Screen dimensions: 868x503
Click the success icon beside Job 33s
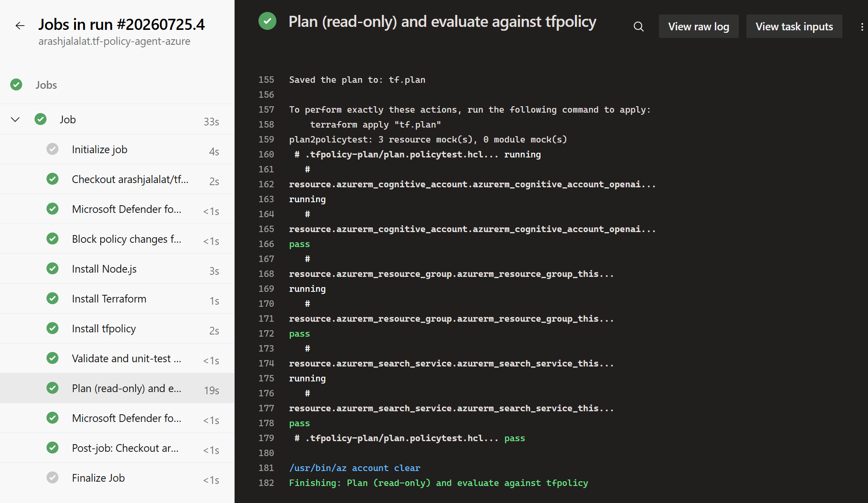41,119
